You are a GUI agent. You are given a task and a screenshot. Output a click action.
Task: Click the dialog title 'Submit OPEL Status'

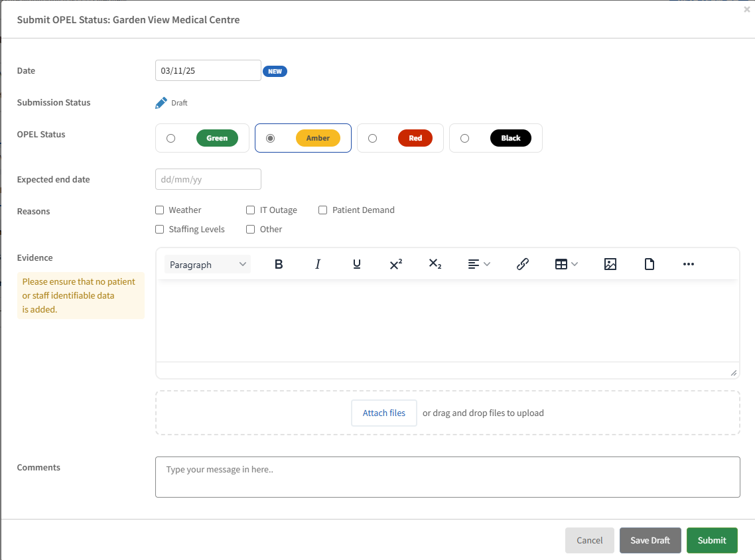pyautogui.click(x=128, y=20)
